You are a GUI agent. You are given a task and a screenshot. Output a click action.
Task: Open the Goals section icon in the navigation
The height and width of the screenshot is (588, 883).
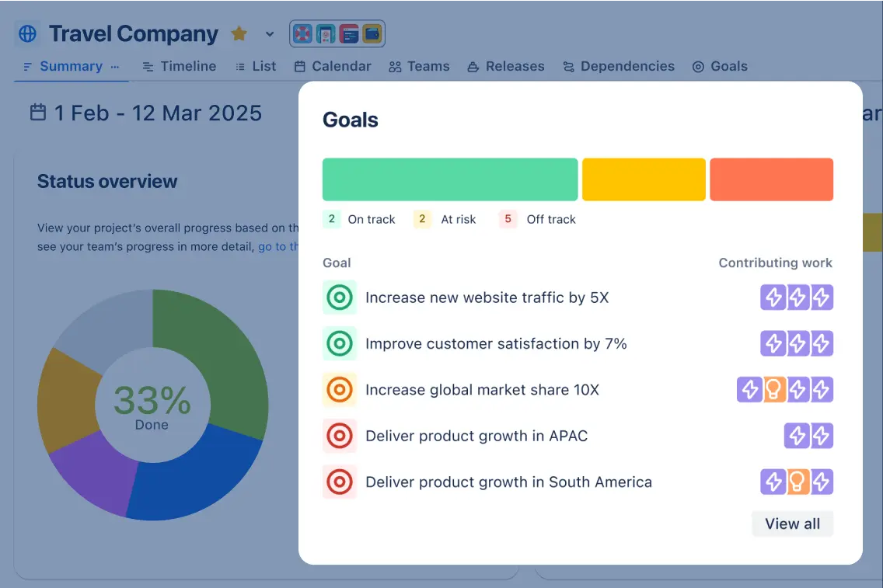[x=697, y=66]
